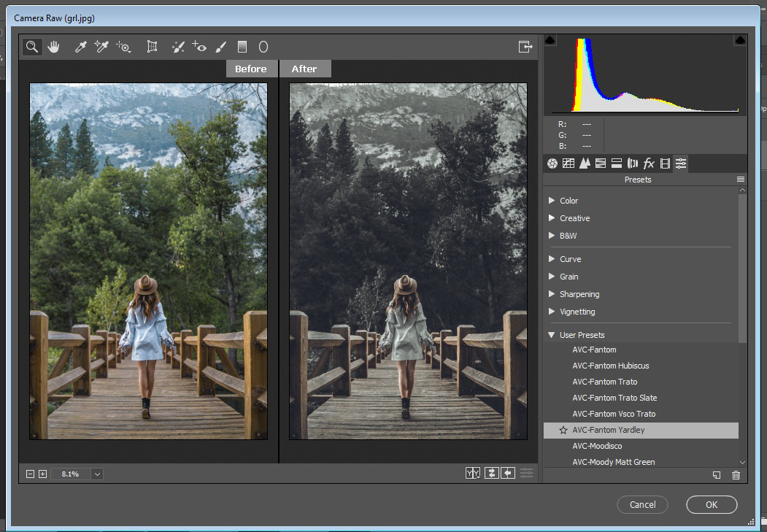Image resolution: width=767 pixels, height=532 pixels.
Task: Select the Radial Filter tool
Action: pos(263,47)
